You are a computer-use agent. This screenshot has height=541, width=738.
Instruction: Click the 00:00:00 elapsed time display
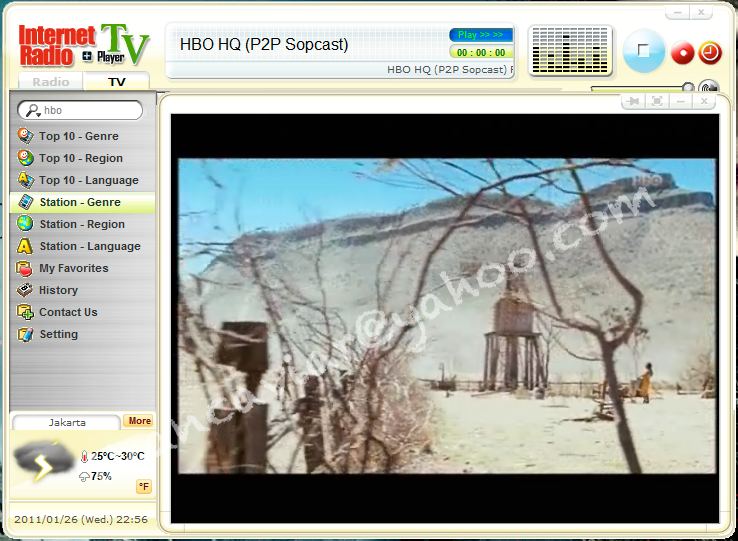point(481,52)
